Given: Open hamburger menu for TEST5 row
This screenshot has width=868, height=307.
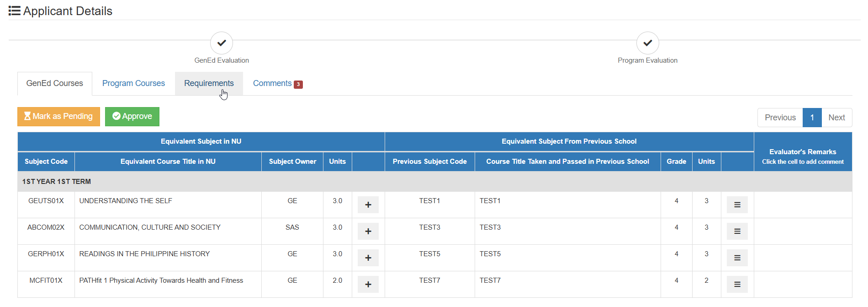Looking at the screenshot, I should [x=737, y=258].
